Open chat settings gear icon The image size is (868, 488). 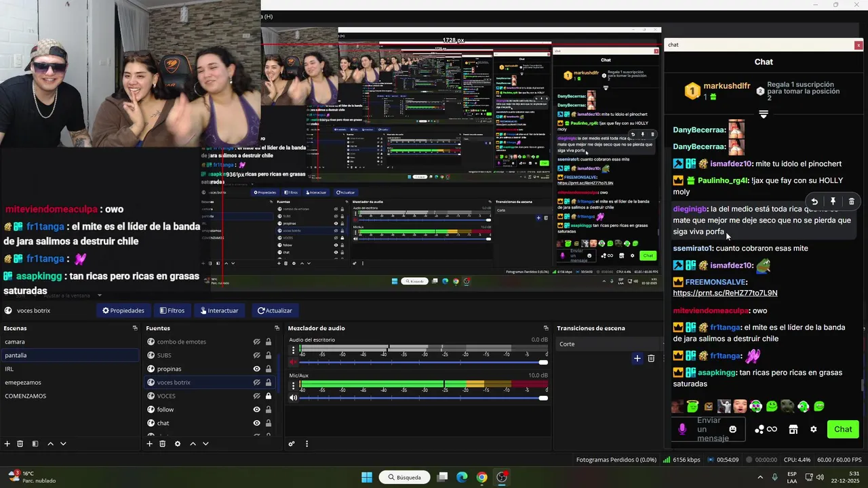pos(814,429)
